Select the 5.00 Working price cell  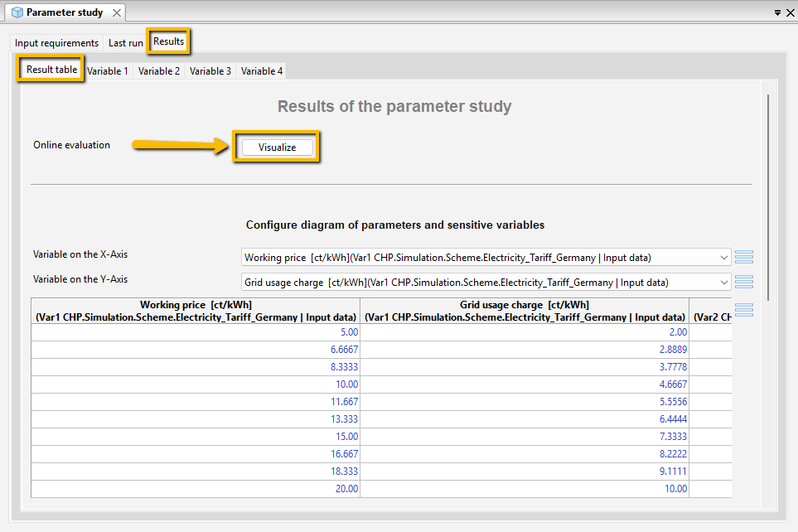click(196, 332)
